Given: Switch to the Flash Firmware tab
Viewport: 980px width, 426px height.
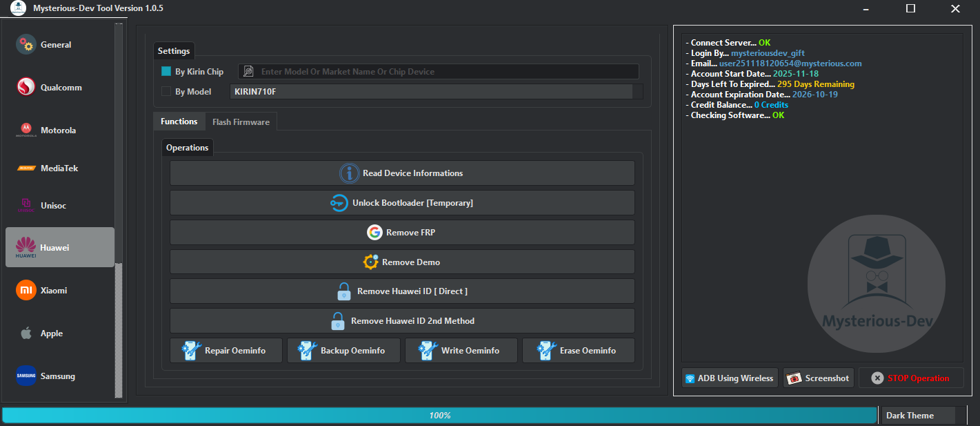Looking at the screenshot, I should pyautogui.click(x=241, y=121).
